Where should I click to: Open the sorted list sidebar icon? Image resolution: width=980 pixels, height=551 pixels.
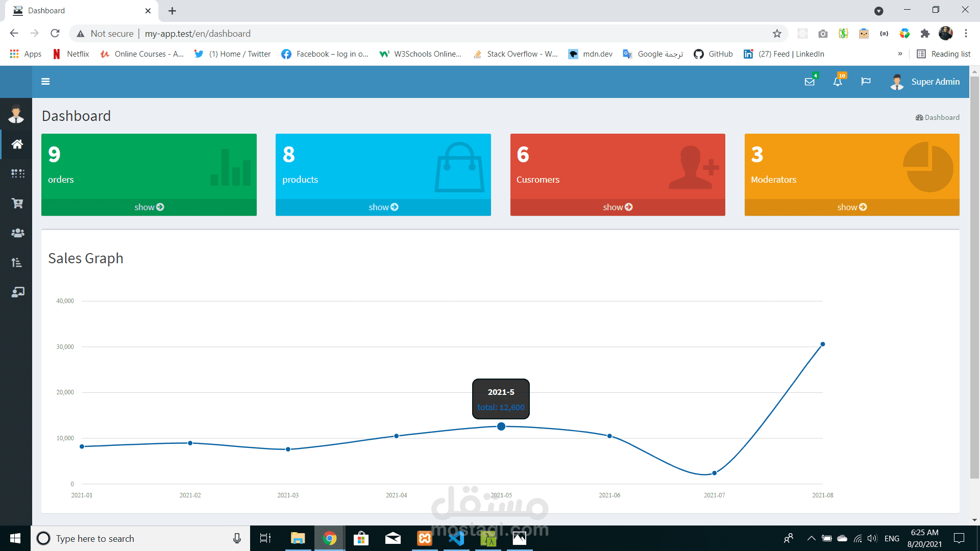17,263
